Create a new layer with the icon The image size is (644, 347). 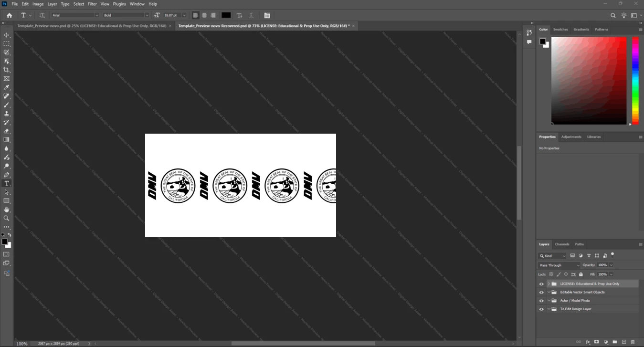tap(624, 342)
